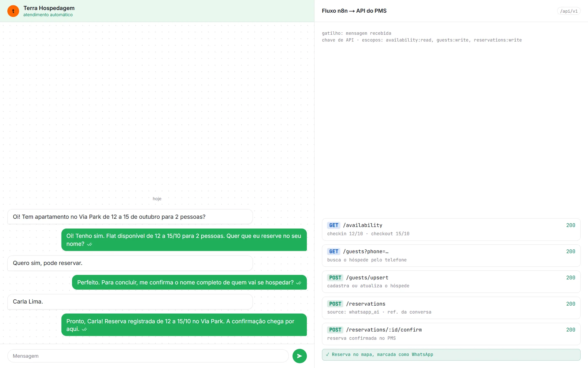The height and width of the screenshot is (368, 588).
Task: Open the POST /reservations/:id/confirm request entry
Action: [x=451, y=334]
